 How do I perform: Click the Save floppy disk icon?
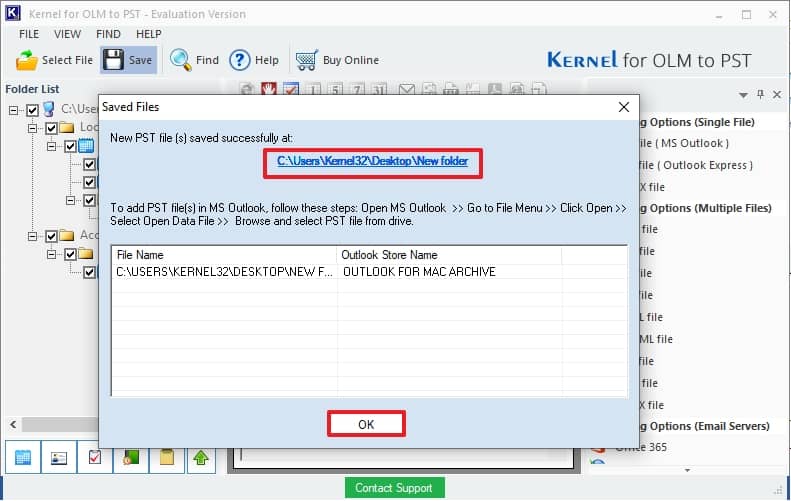point(113,60)
